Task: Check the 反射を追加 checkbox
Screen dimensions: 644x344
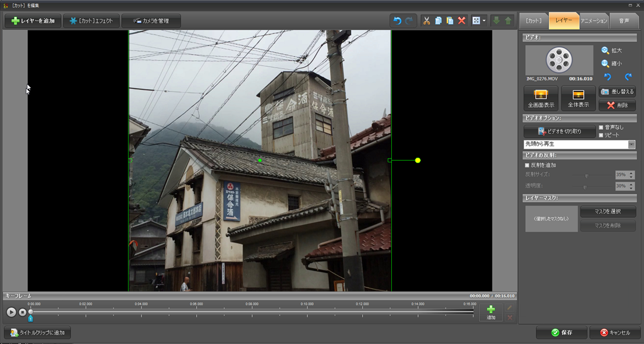Action: click(x=528, y=165)
